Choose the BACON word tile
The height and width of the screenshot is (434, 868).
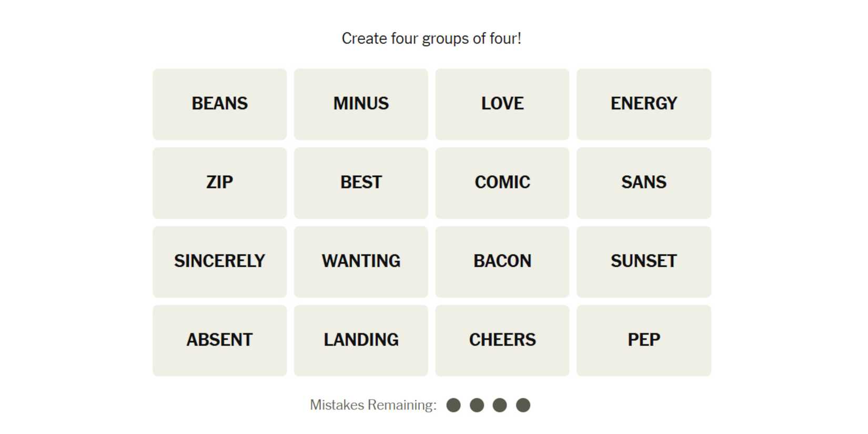502,261
